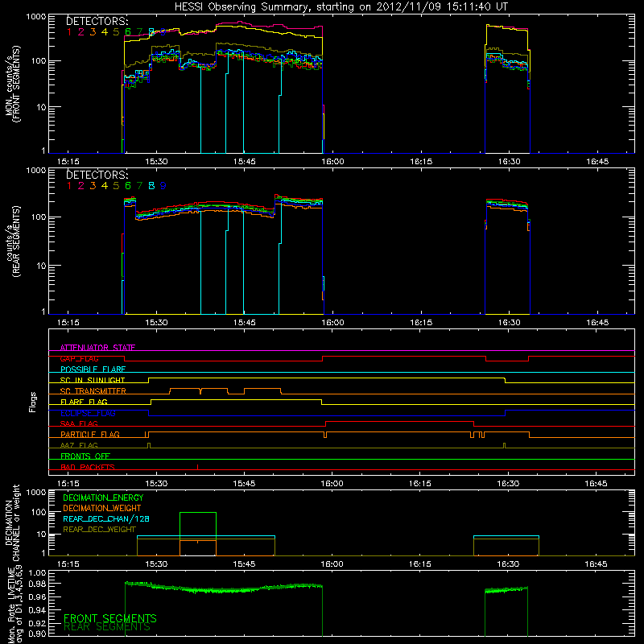
Task: Click the vertical Flags axis label
Action: (33, 402)
